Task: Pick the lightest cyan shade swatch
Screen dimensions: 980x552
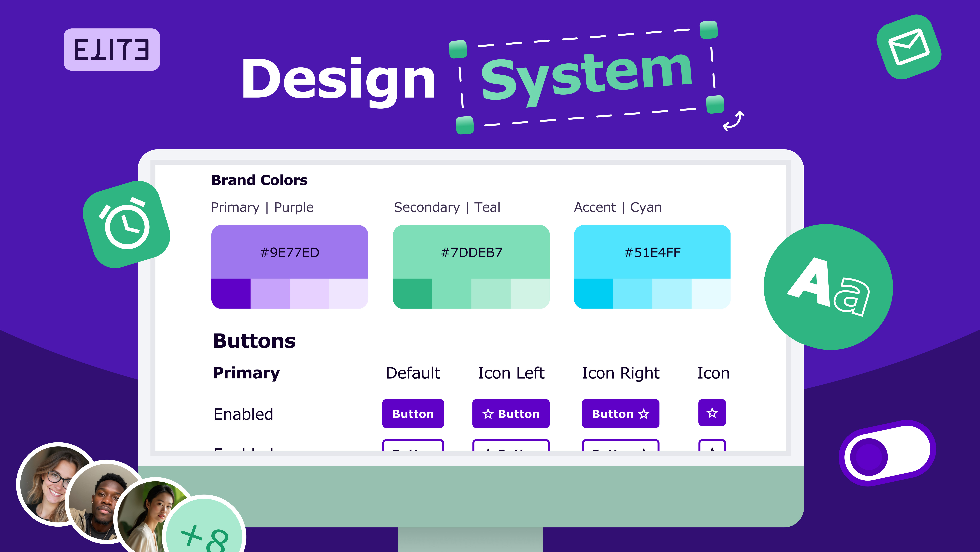Action: (711, 294)
